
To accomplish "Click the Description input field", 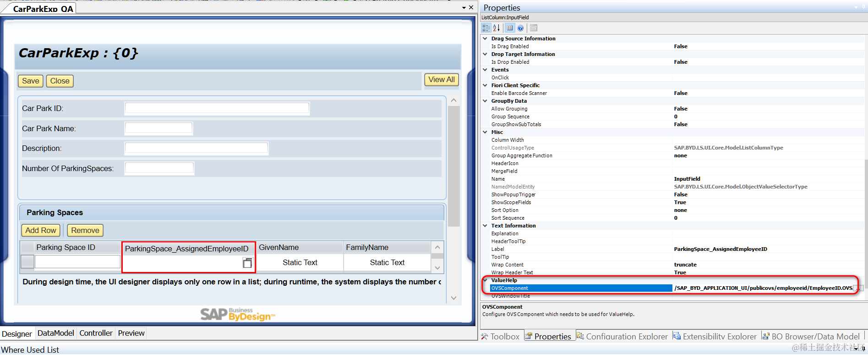I will tap(197, 149).
